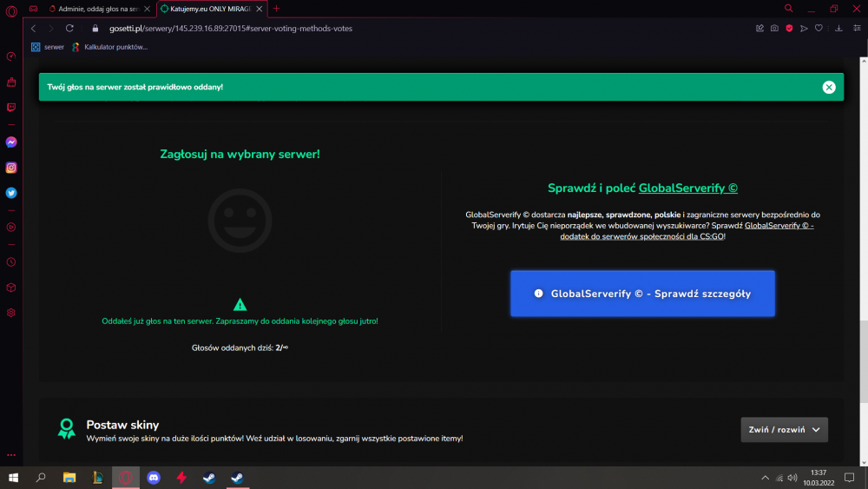Open 'Kalkulator punktów...' bookmark

coord(109,47)
